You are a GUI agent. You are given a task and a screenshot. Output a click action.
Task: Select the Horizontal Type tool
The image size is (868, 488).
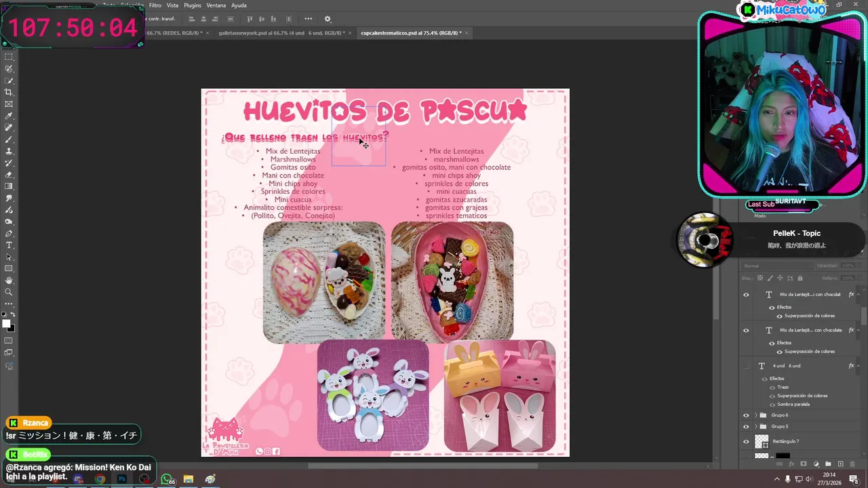(9, 245)
